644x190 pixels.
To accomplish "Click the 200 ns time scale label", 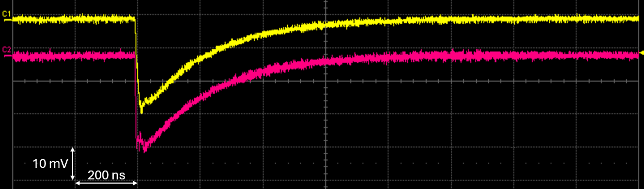I will (106, 175).
